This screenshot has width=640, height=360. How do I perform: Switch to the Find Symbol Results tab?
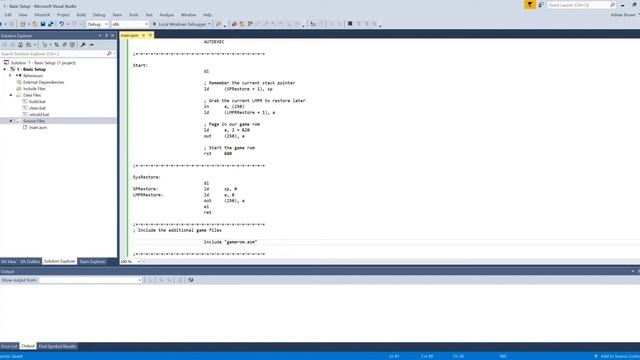coord(57,346)
